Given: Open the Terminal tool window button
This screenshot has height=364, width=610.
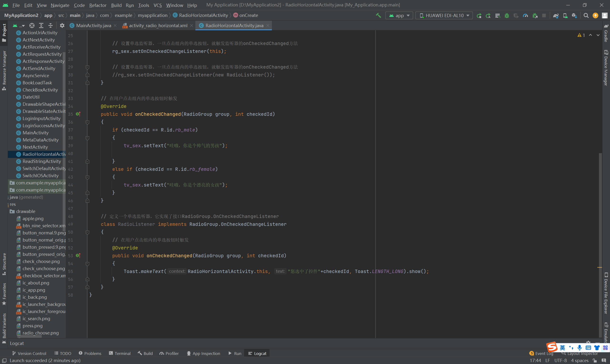Looking at the screenshot, I should [x=120, y=353].
